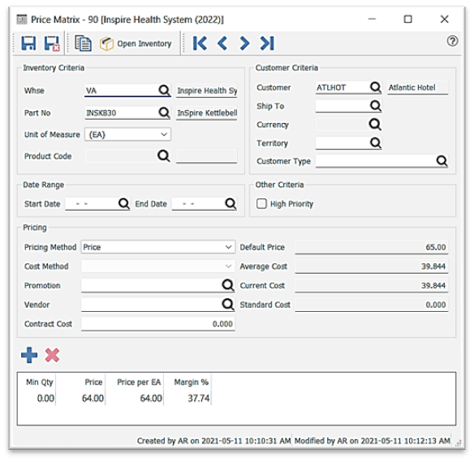Enable the High Priority checkbox

tap(262, 204)
